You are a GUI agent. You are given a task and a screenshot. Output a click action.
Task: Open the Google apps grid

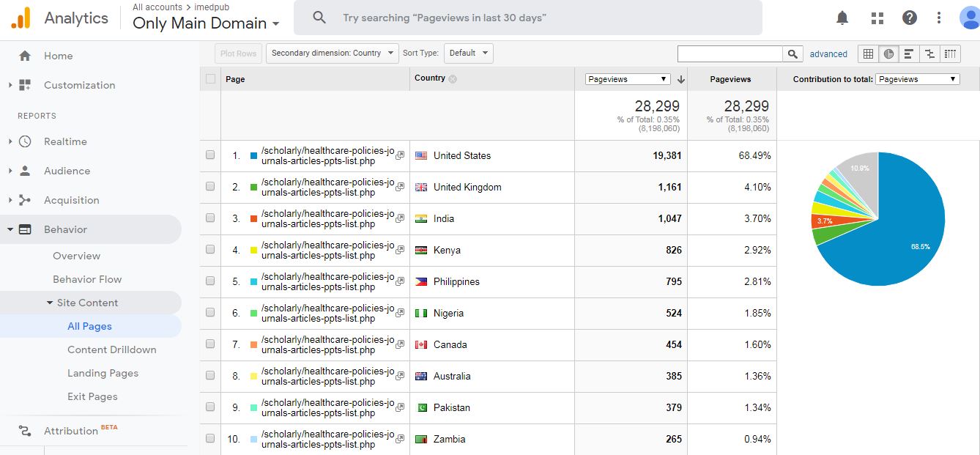point(877,18)
